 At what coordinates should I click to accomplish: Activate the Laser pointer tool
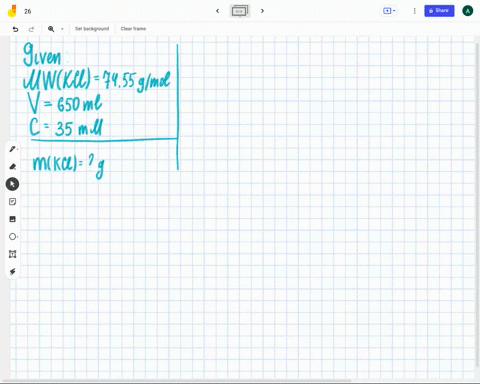point(13,271)
